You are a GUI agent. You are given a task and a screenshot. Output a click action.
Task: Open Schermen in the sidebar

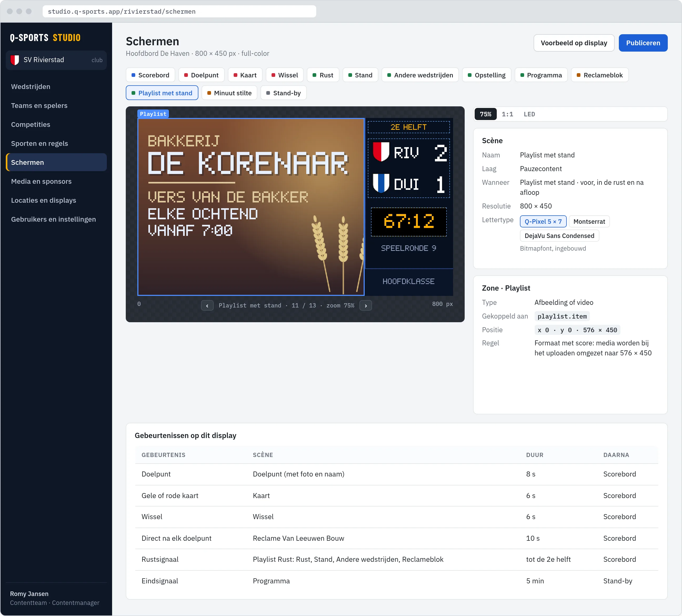(x=56, y=162)
